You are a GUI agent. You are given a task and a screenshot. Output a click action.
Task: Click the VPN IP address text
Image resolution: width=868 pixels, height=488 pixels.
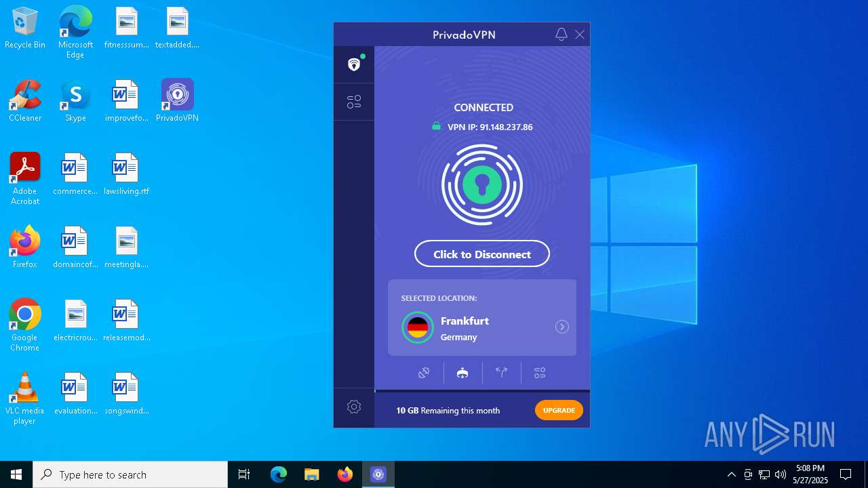[490, 127]
